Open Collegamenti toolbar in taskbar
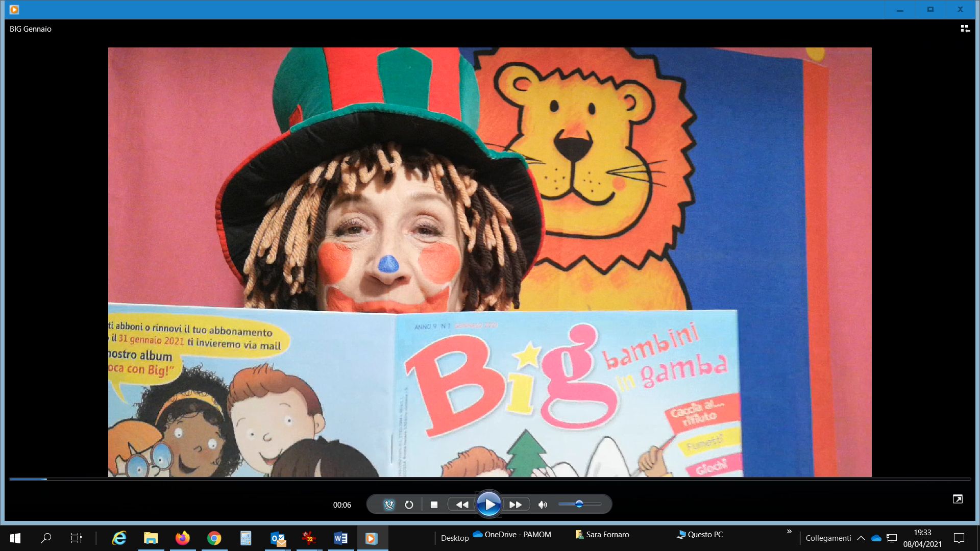Image resolution: width=980 pixels, height=551 pixels. click(x=828, y=538)
